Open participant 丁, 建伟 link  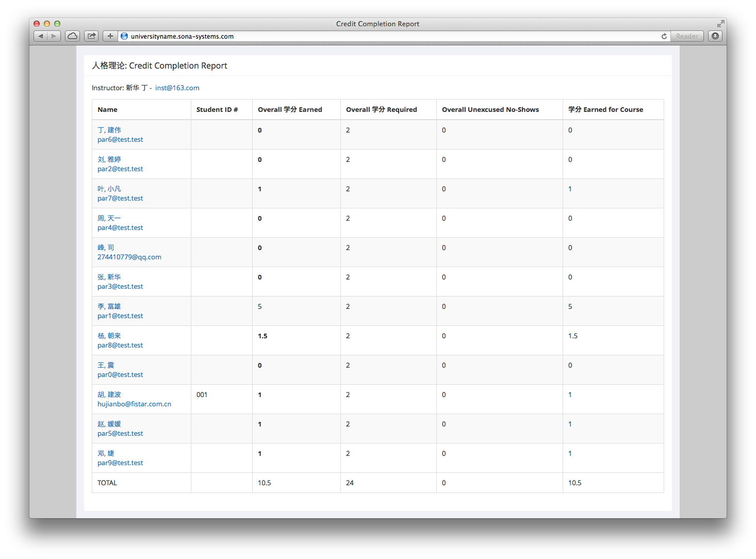pyautogui.click(x=109, y=130)
